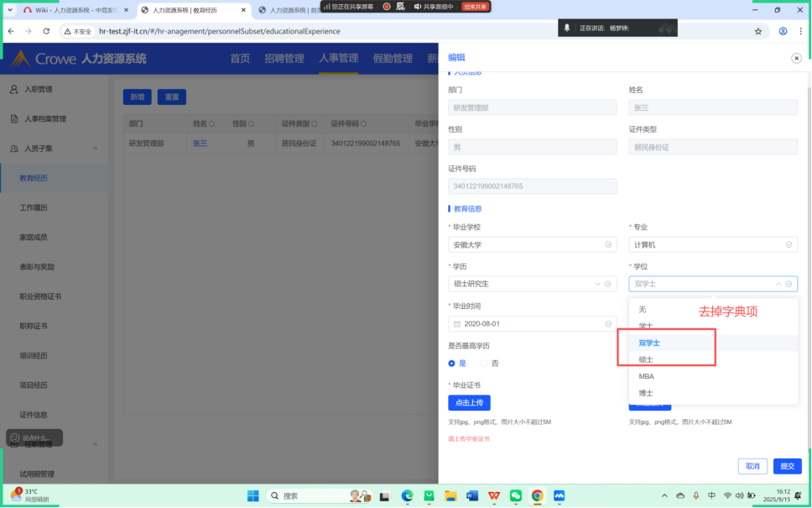The image size is (812, 508).
Task: Click 提交 to submit the form
Action: [x=787, y=466]
